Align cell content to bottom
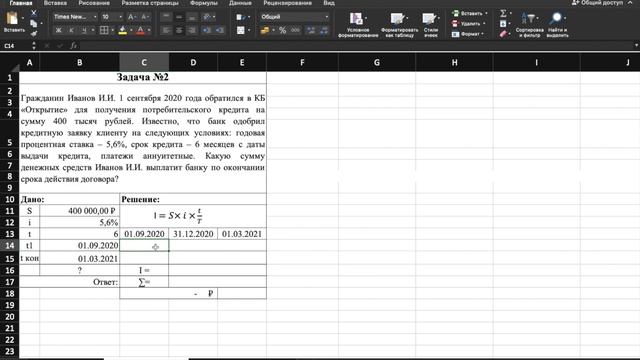This screenshot has height=360, width=640. coord(192,17)
